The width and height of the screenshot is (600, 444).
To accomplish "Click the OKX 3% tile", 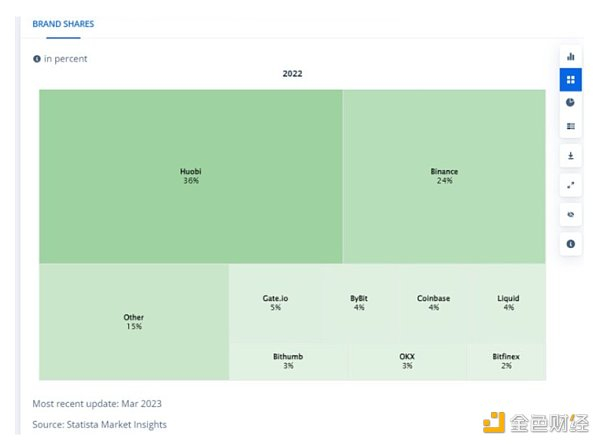I will click(x=407, y=361).
